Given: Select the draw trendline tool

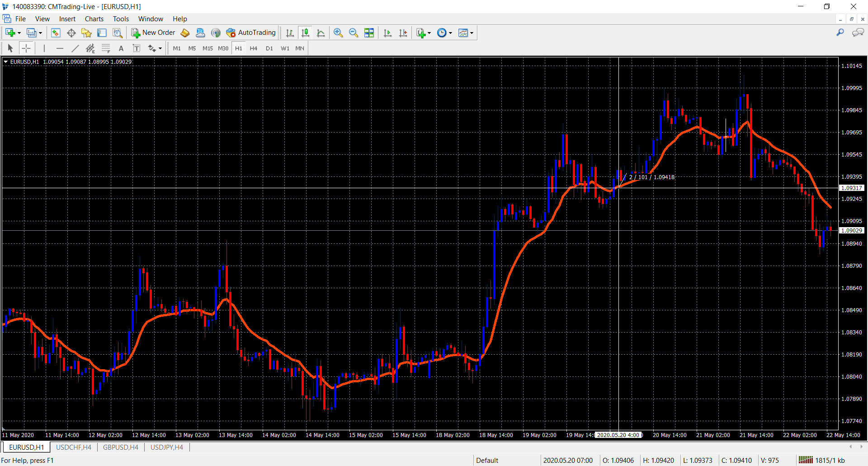Looking at the screenshot, I should pos(75,48).
